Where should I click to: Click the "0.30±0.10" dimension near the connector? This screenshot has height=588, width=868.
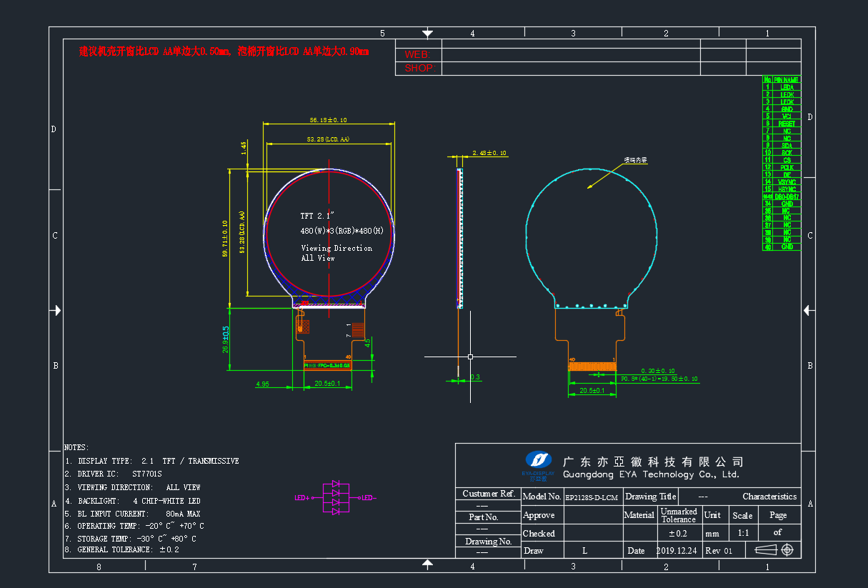click(658, 371)
